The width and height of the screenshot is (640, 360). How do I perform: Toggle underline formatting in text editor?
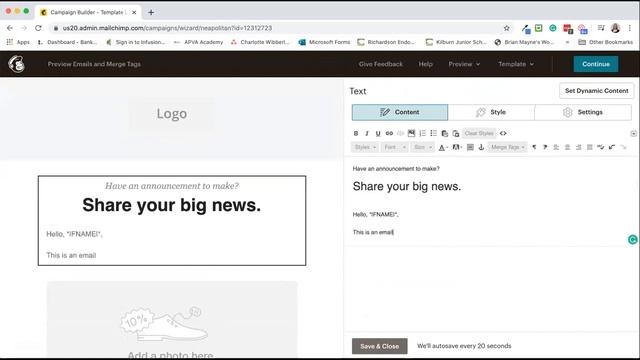(378, 133)
